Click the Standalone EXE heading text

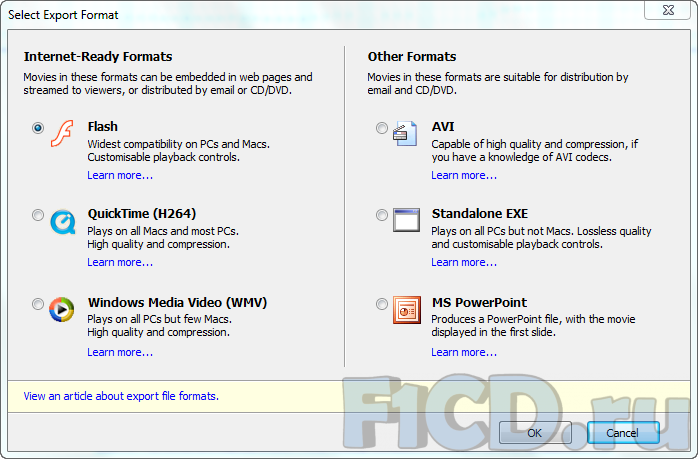(480, 214)
